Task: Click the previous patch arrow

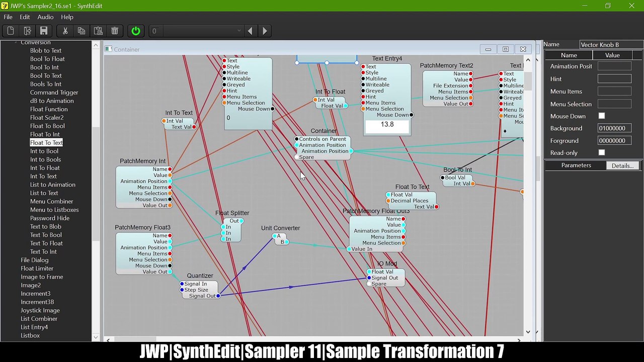Action: click(x=250, y=31)
